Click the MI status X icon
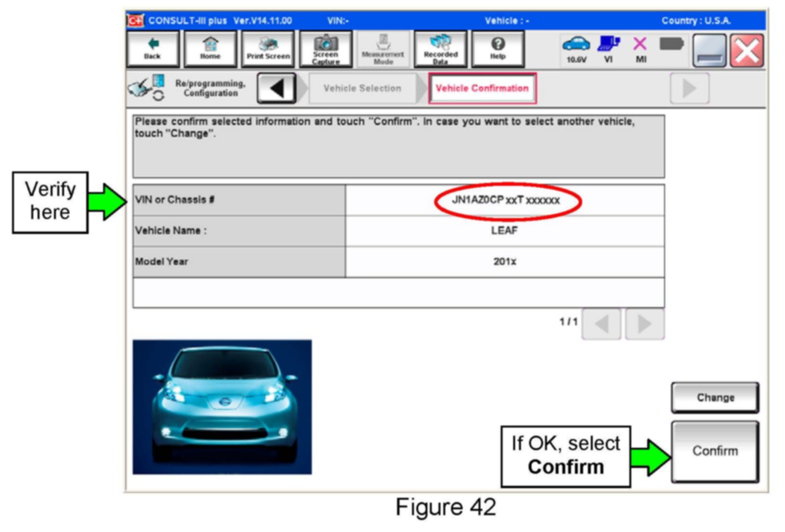Image resolution: width=785 pixels, height=532 pixels. pos(640,49)
